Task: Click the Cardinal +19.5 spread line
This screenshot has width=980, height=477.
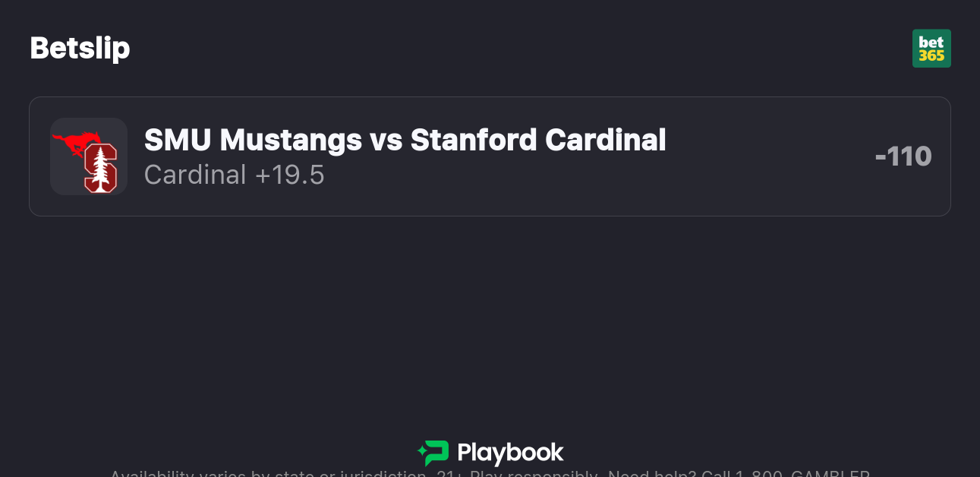Action: pyautogui.click(x=234, y=175)
